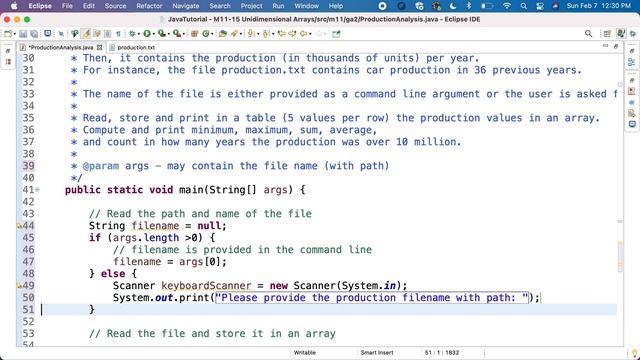Viewport: 640px width, 360px height.
Task: Open the Run menu
Action: pyautogui.click(x=278, y=6)
